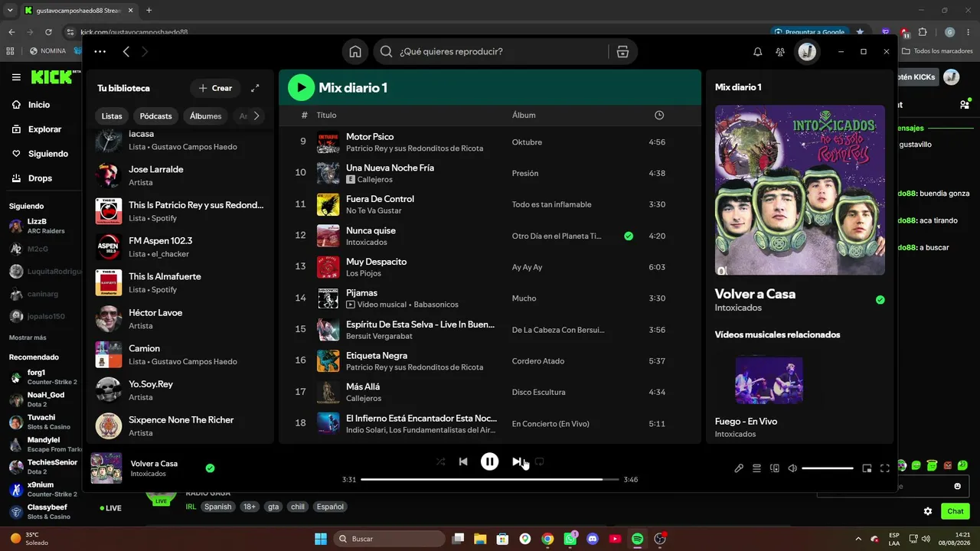Open the FM Aspen 102.3 playlist
The width and height of the screenshot is (980, 551).
click(x=180, y=246)
